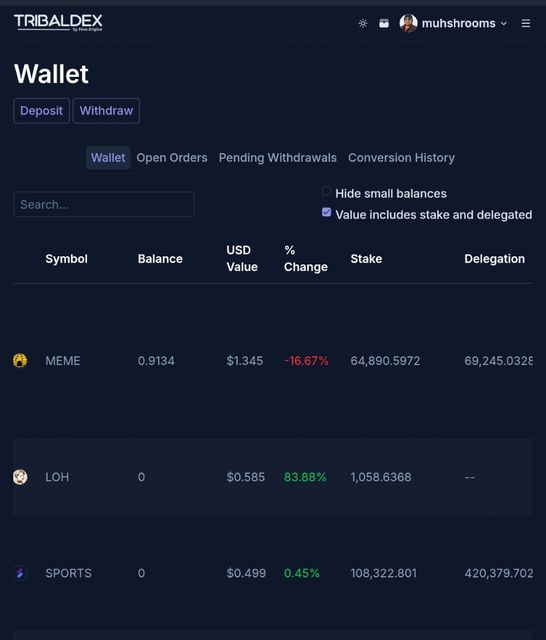Switch to Open Orders tab
This screenshot has height=640, width=546.
172,158
